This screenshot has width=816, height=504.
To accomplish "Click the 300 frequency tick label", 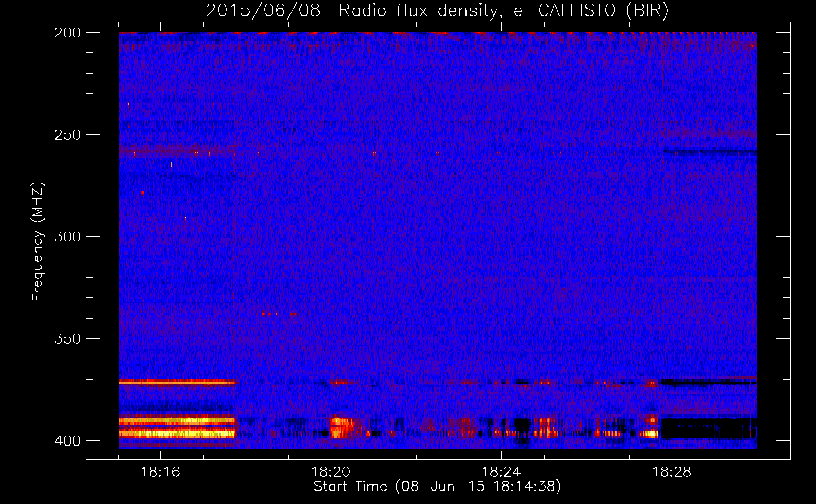I will [x=68, y=236].
